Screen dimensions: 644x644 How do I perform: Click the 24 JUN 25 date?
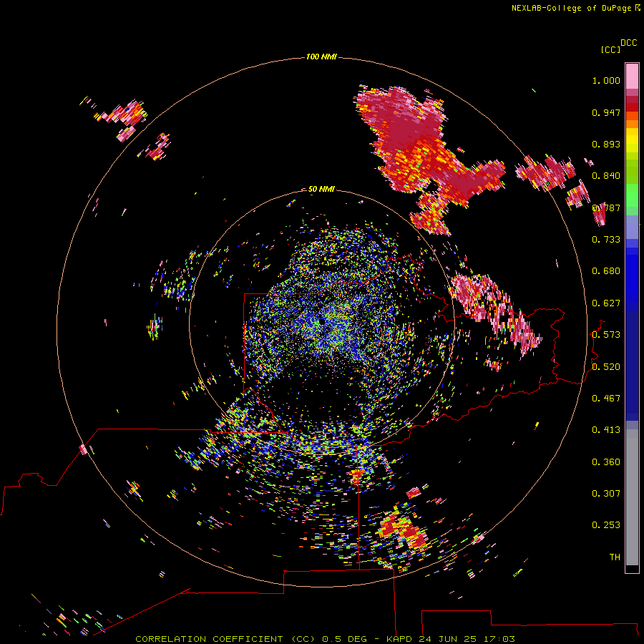447,639
